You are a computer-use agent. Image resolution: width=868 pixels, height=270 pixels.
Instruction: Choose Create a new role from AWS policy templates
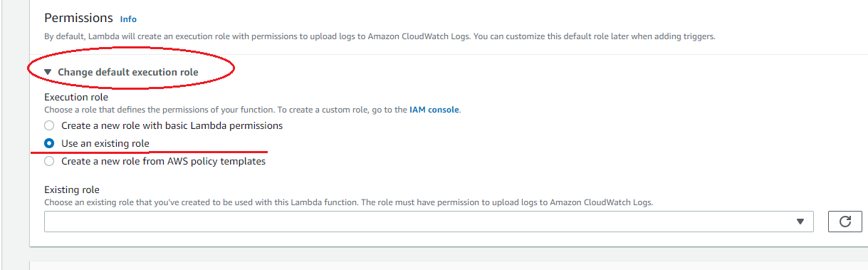coord(49,161)
